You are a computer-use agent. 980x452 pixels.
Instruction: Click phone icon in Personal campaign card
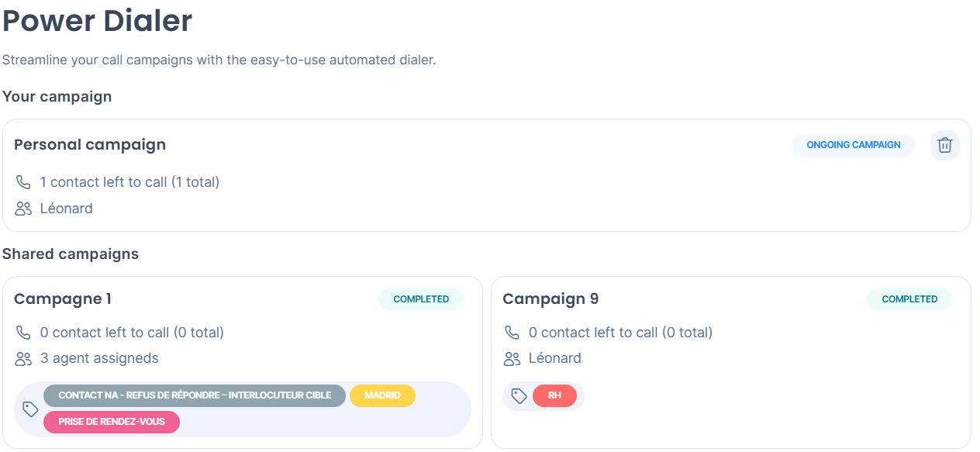click(x=23, y=182)
